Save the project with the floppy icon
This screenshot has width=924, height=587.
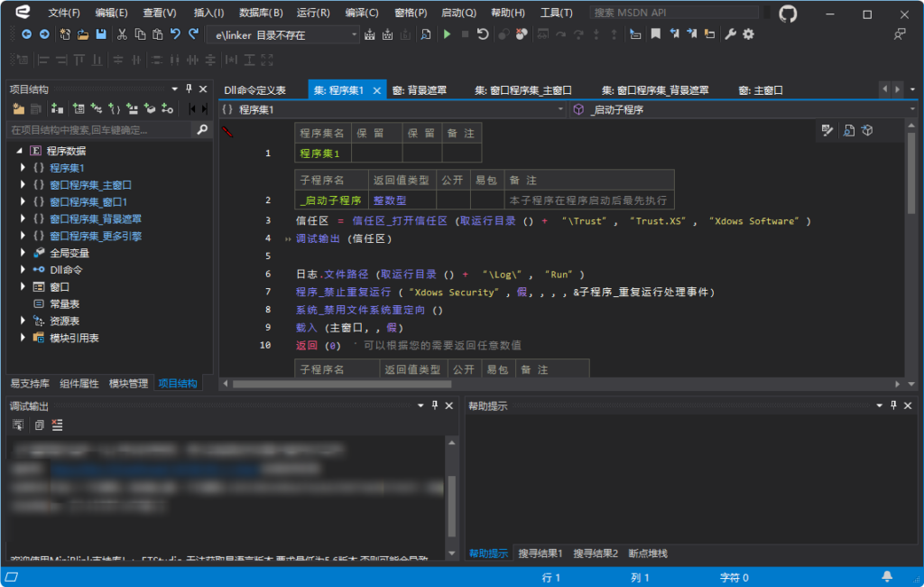101,35
